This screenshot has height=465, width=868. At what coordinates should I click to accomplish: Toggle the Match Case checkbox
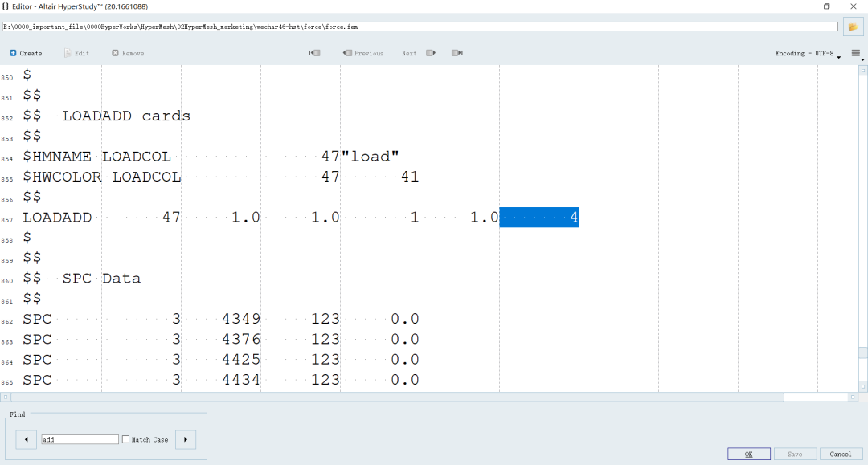[125, 439]
